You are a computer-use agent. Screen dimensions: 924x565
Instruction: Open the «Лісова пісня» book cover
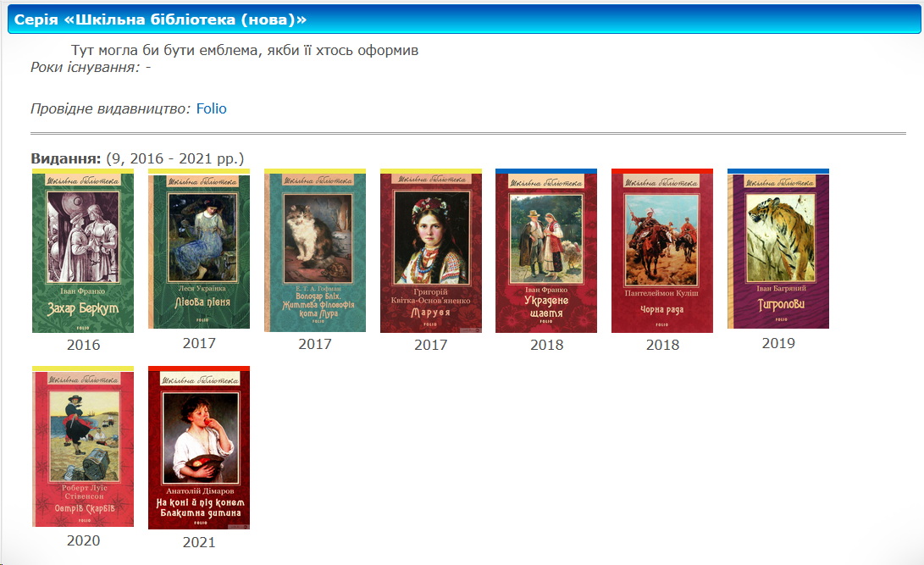point(199,249)
